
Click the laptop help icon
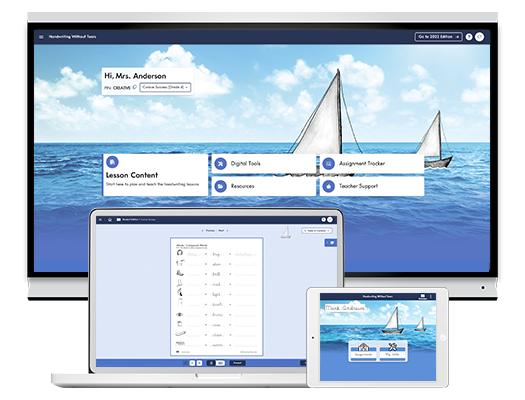point(323,220)
